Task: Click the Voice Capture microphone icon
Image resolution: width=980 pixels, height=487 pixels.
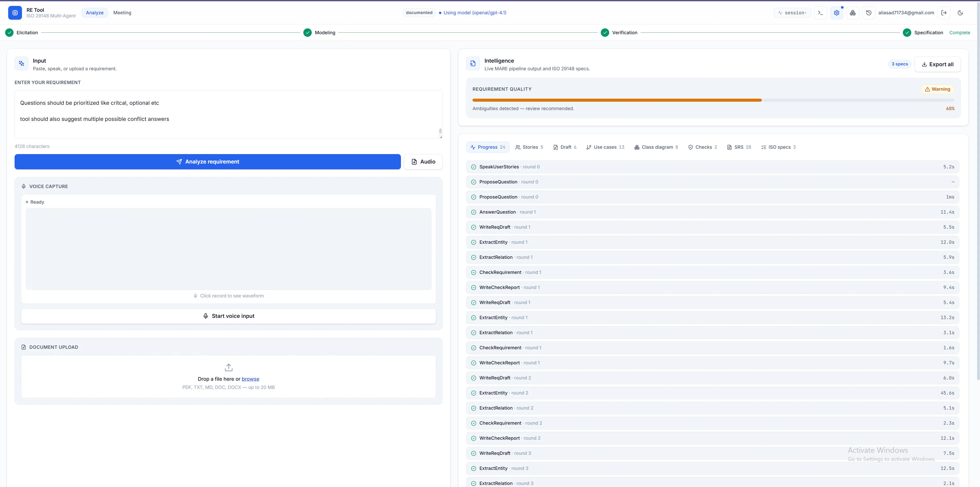Action: pyautogui.click(x=24, y=187)
